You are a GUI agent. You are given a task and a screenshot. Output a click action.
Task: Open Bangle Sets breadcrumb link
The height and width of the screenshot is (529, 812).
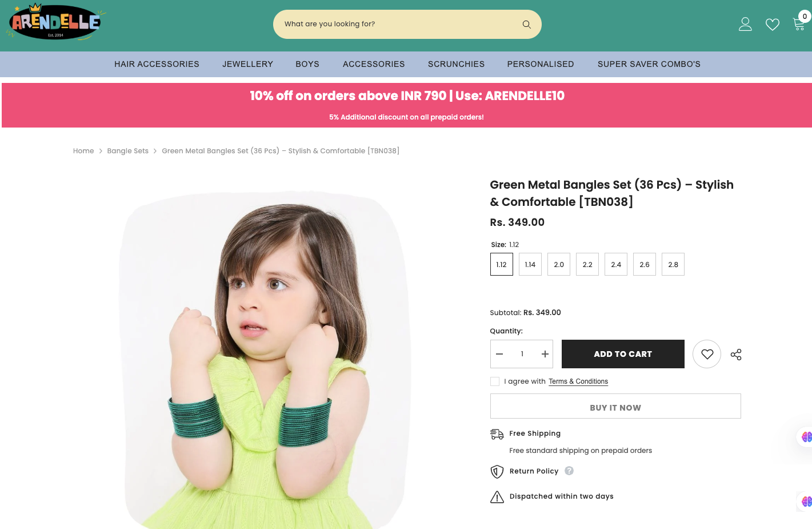[x=128, y=151]
